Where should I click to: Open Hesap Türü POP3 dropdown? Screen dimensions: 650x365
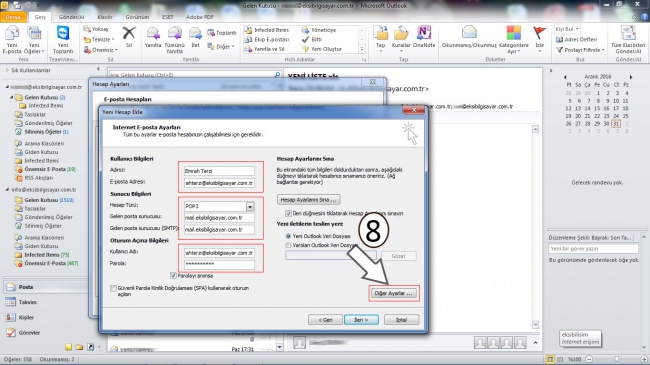(250, 206)
